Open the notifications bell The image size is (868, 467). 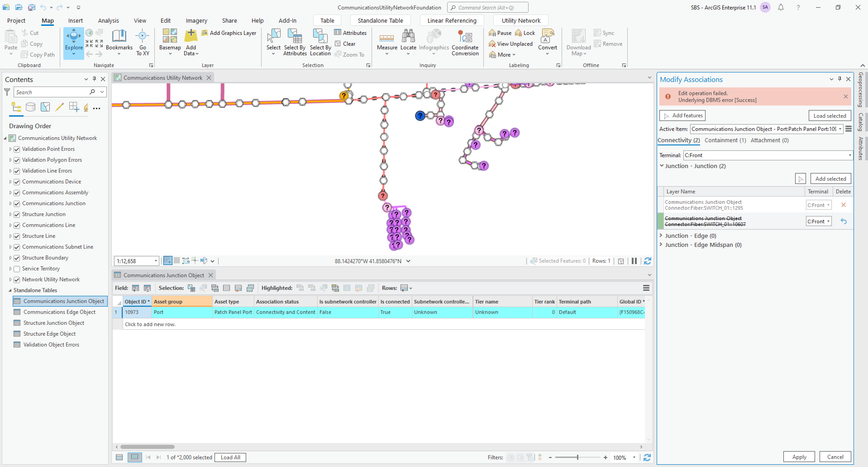tap(781, 7)
